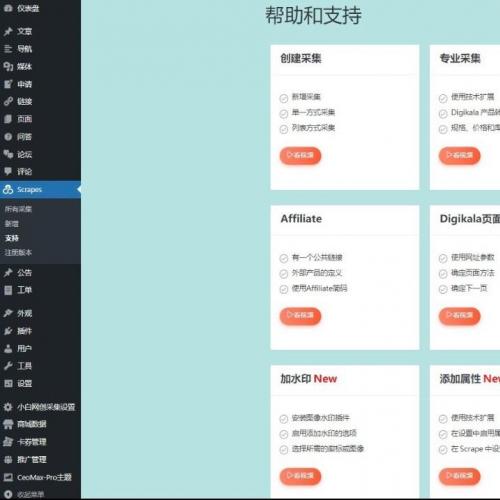Open the 页面 pages icon
This screenshot has height=500, width=500.
point(8,119)
